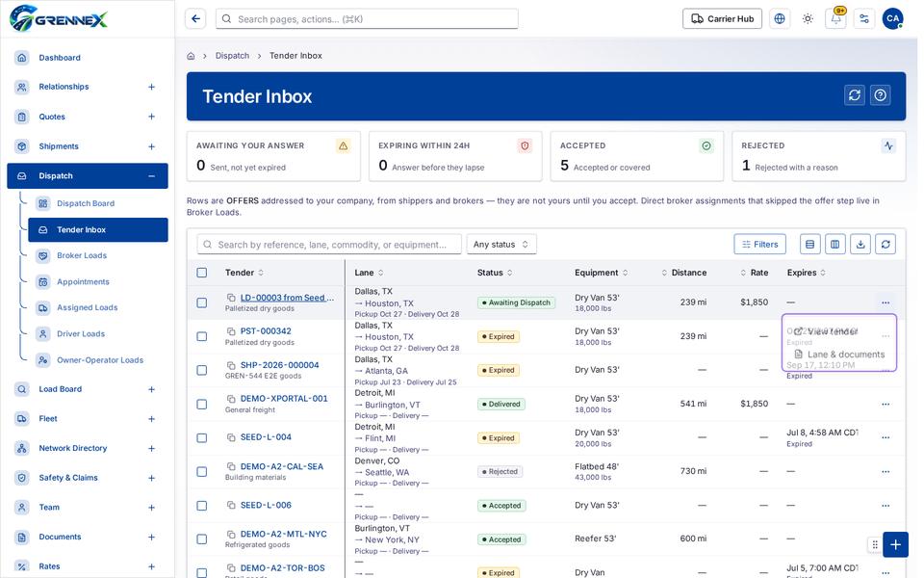Open the Any status dropdown
The height and width of the screenshot is (578, 924).
501,244
